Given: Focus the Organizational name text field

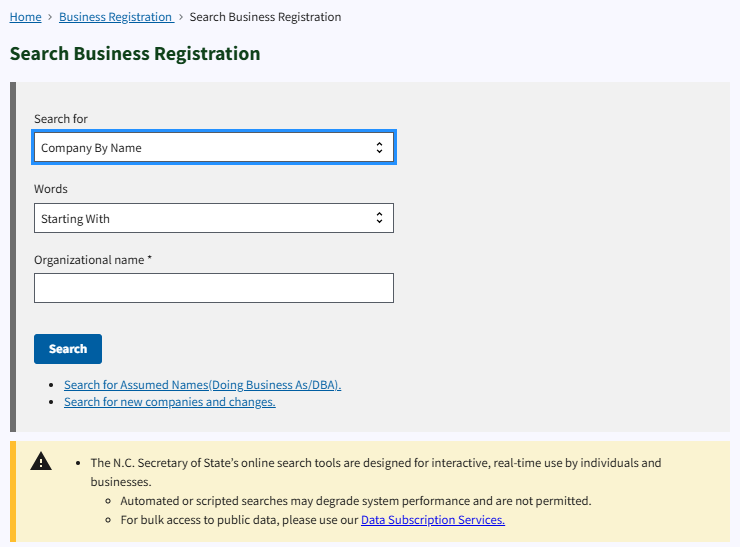Looking at the screenshot, I should tap(213, 288).
